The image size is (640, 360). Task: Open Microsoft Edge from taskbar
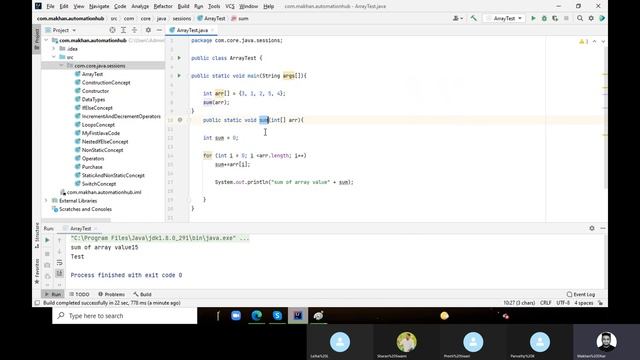tap(256, 316)
